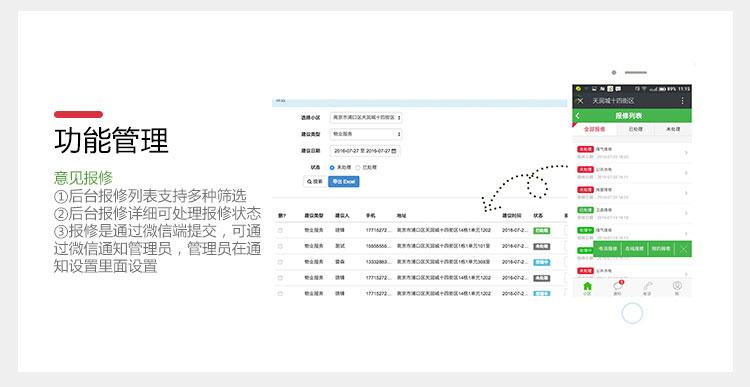The width and height of the screenshot is (750, 387).
Task: Click the X icon in phone header
Action: 579,101
